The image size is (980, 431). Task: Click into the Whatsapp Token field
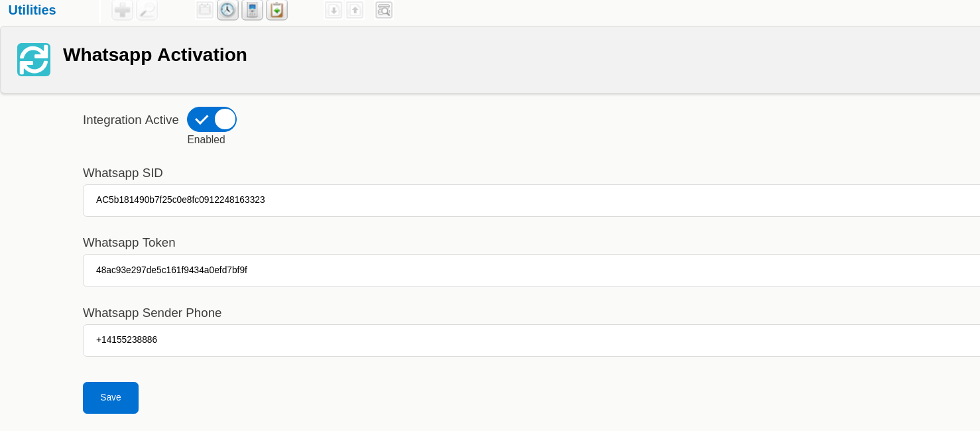(530, 271)
